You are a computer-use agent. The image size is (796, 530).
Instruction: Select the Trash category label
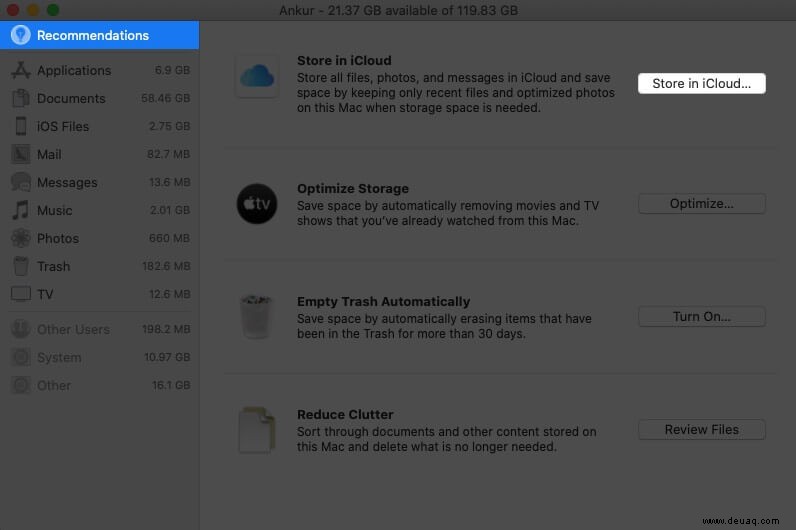pyautogui.click(x=53, y=266)
